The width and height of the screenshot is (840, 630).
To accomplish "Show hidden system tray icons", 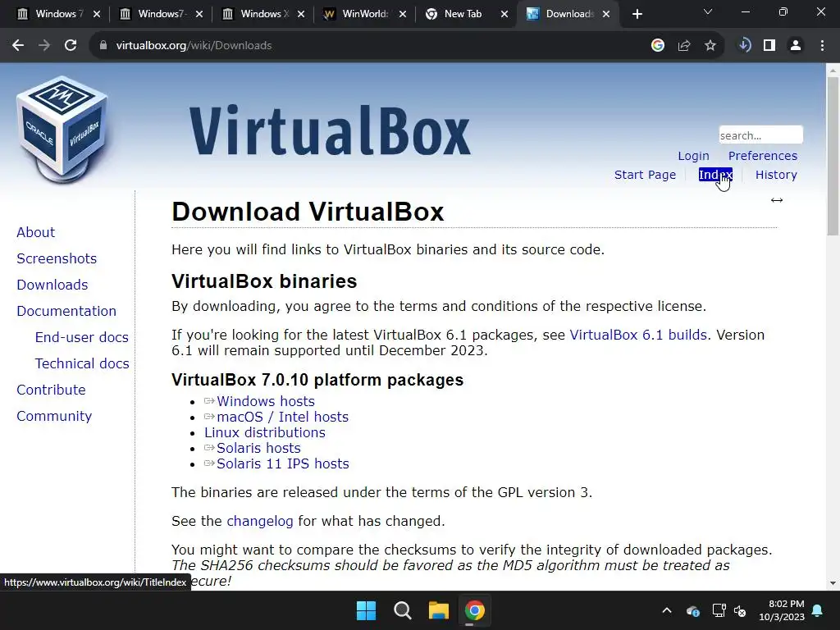I will point(667,610).
